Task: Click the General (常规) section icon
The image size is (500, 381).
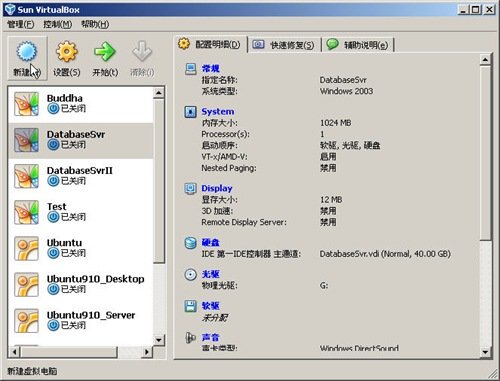Action: click(190, 69)
